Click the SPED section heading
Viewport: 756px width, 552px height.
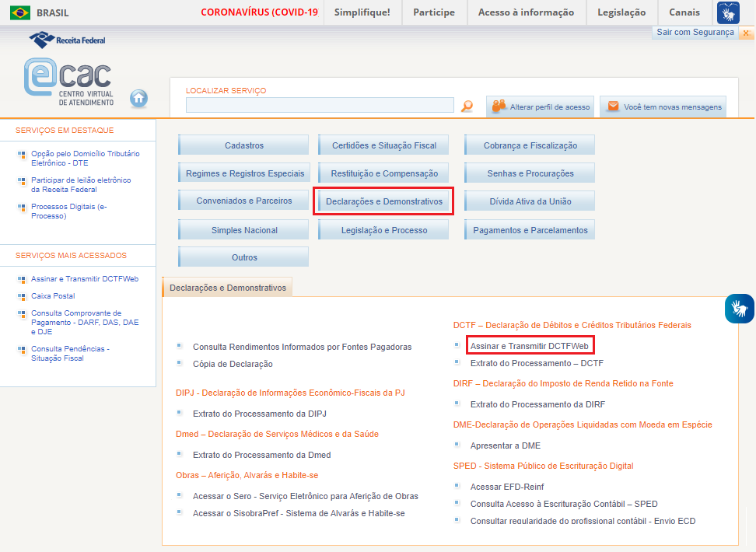pos(544,466)
